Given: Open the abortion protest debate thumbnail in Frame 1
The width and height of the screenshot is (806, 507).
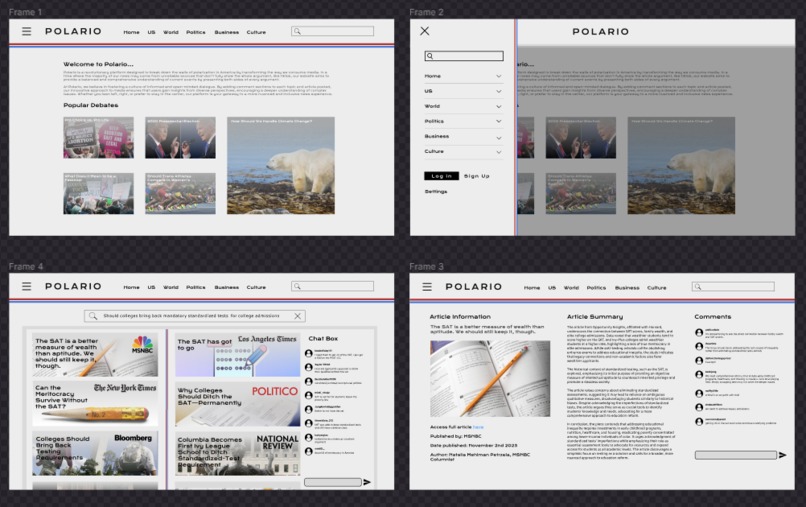Looking at the screenshot, I should [x=98, y=137].
